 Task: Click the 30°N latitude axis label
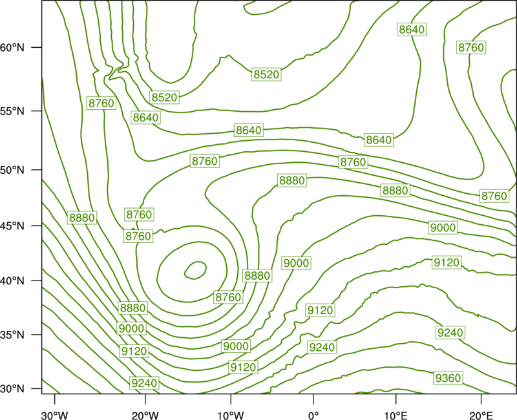[12, 389]
